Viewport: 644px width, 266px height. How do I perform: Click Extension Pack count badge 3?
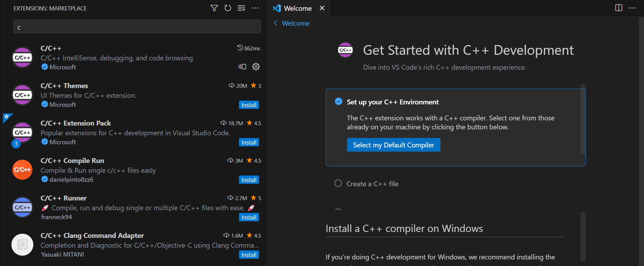click(x=16, y=144)
